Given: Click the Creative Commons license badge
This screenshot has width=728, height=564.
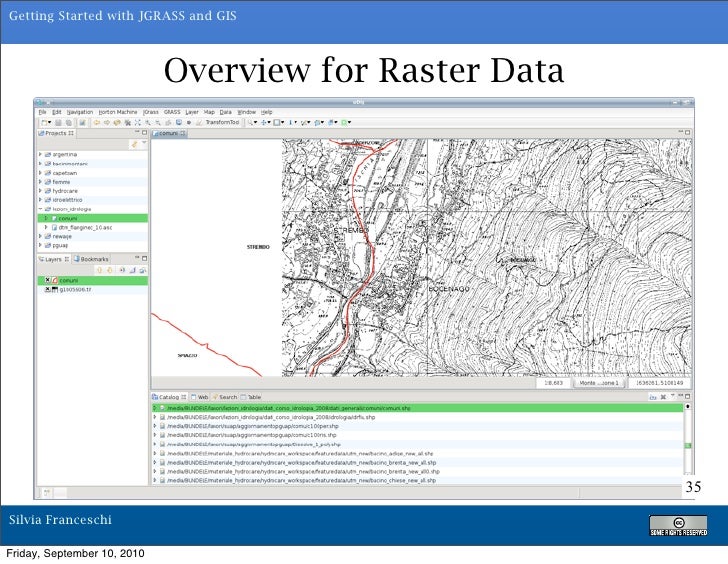Looking at the screenshot, I should 678,526.
